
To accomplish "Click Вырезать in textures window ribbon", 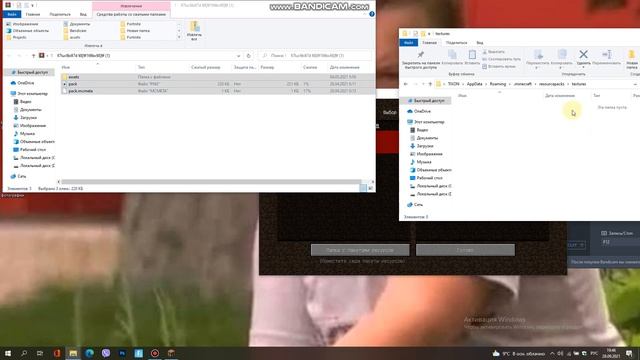I will (x=494, y=52).
